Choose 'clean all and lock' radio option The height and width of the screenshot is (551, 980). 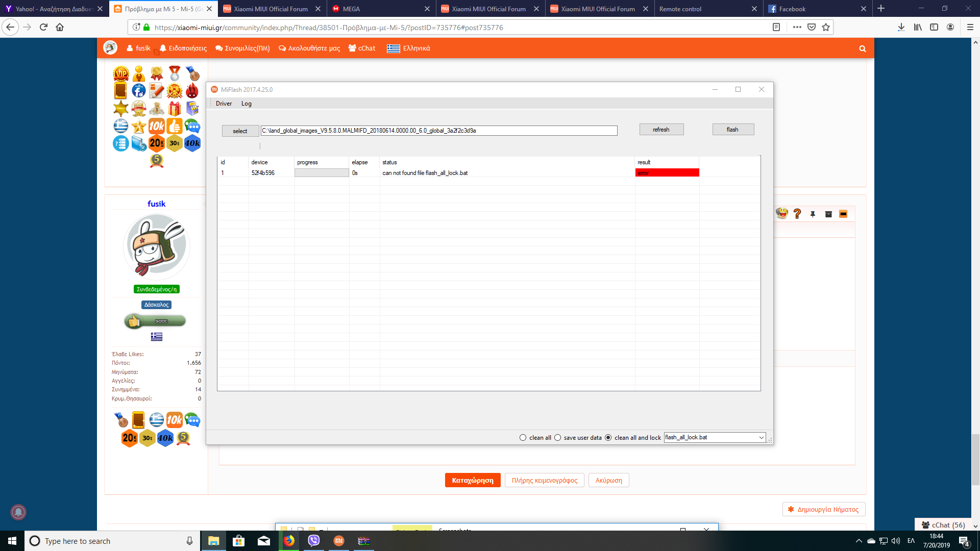[608, 438]
